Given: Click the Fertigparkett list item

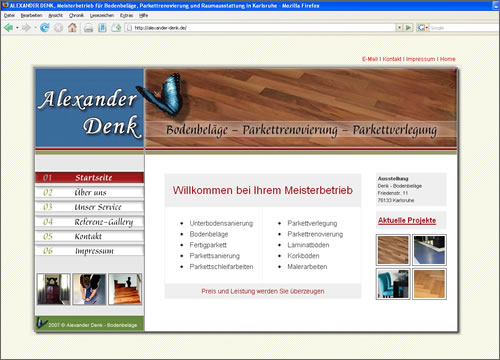Looking at the screenshot, I should pyautogui.click(x=208, y=245).
